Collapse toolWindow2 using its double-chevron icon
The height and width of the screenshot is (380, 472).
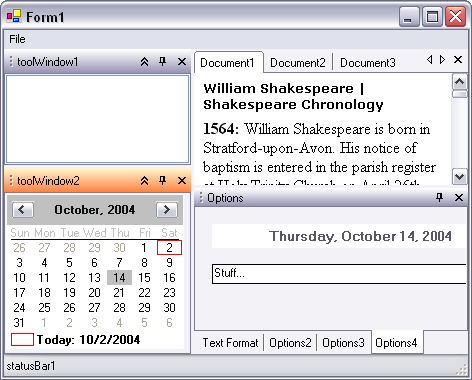coord(144,181)
